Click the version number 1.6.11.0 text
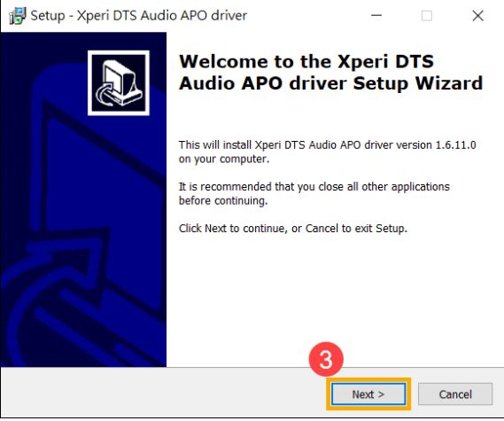Screen dimensions: 504x421 pyautogui.click(x=455, y=144)
